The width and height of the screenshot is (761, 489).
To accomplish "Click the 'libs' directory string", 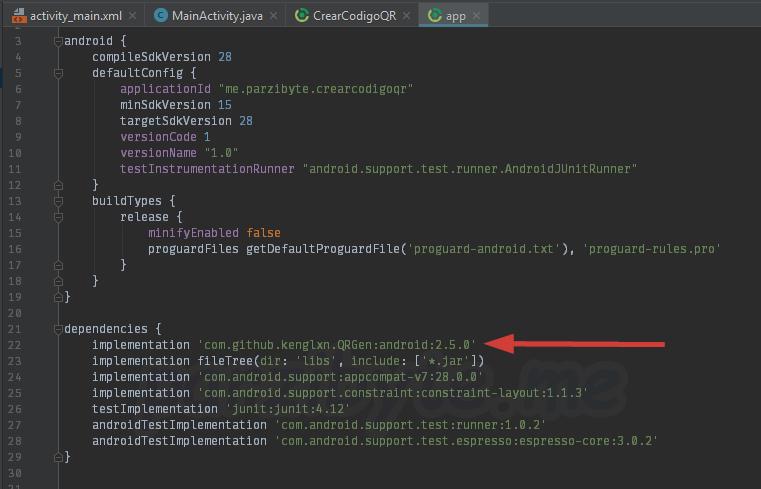I will coord(316,361).
